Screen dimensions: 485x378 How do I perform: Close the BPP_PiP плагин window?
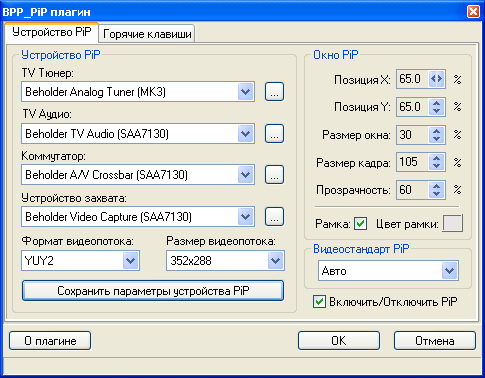pos(473,12)
